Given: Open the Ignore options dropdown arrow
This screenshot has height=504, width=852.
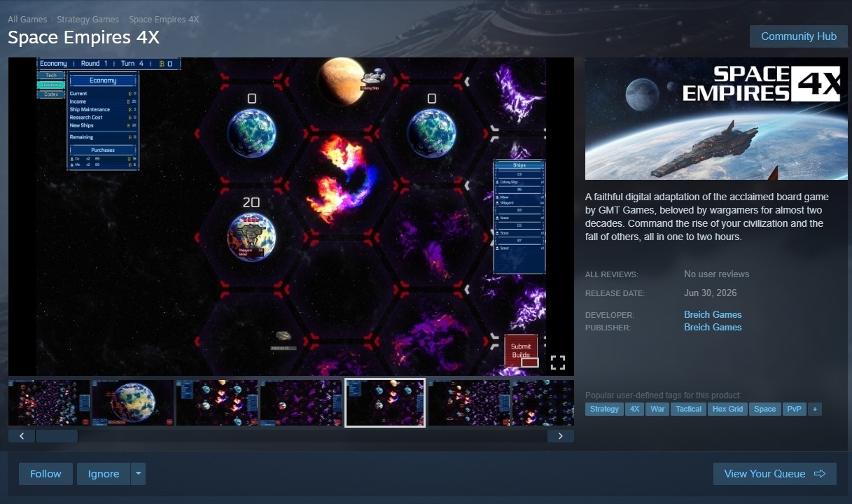Looking at the screenshot, I should click(x=139, y=474).
